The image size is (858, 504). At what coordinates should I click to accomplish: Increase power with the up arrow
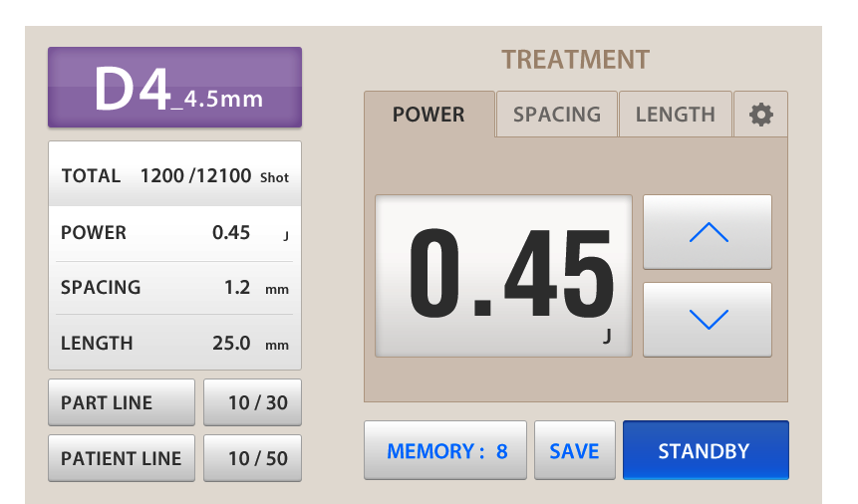point(708,232)
